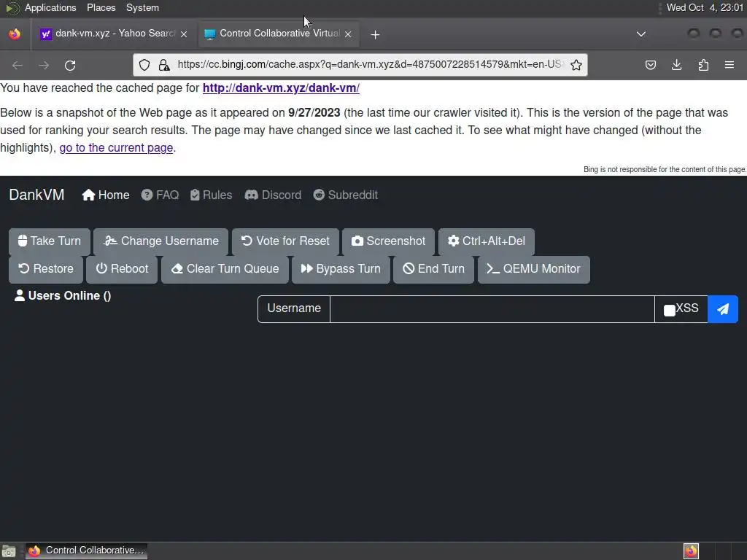747x560 pixels.
Task: Select Control Collaborative taskbar window button
Action: (86, 551)
